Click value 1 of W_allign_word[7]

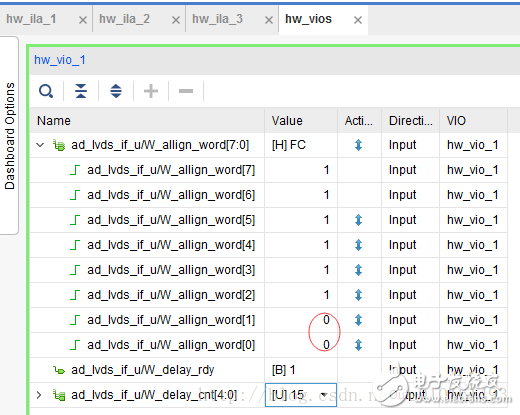326,170
